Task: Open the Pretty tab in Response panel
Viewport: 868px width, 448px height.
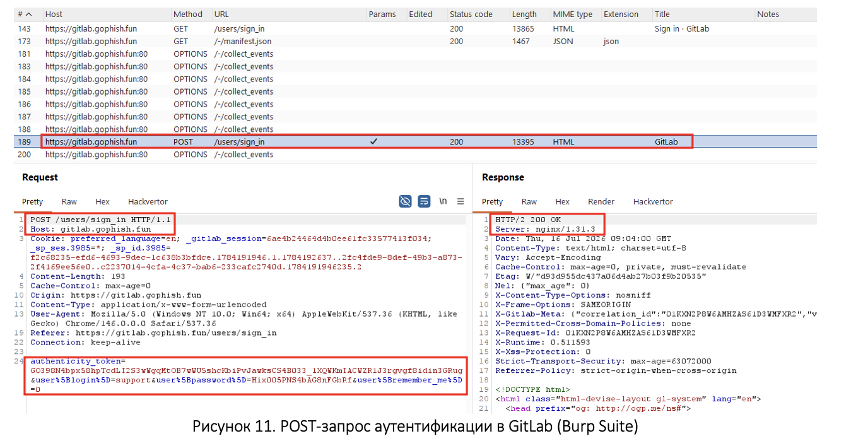Action: [493, 202]
